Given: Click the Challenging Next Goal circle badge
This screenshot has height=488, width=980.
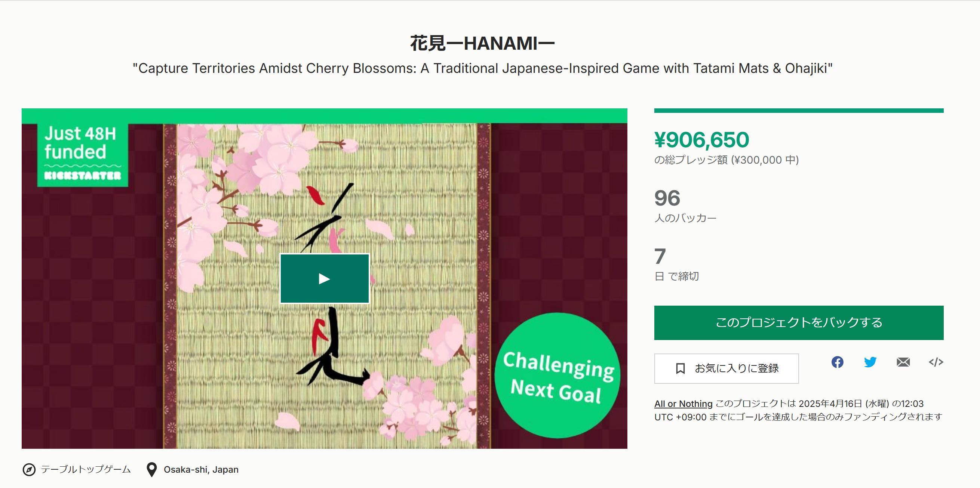Looking at the screenshot, I should pos(557,376).
